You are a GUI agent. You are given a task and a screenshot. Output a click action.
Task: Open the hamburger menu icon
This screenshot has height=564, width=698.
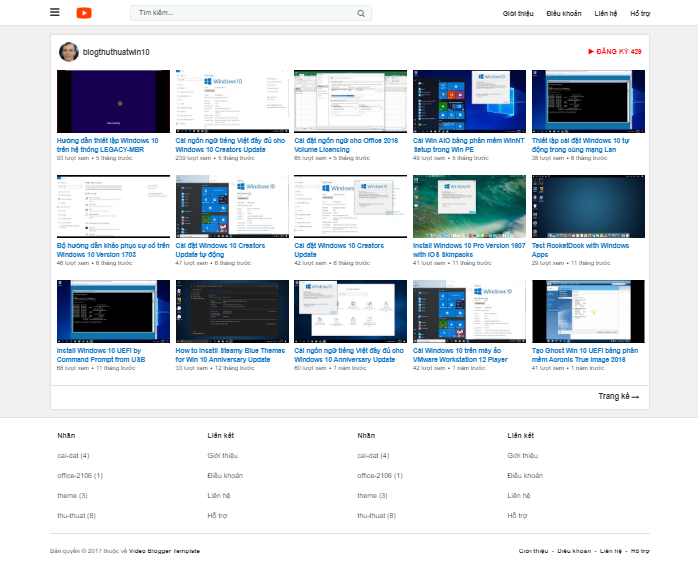coord(54,12)
